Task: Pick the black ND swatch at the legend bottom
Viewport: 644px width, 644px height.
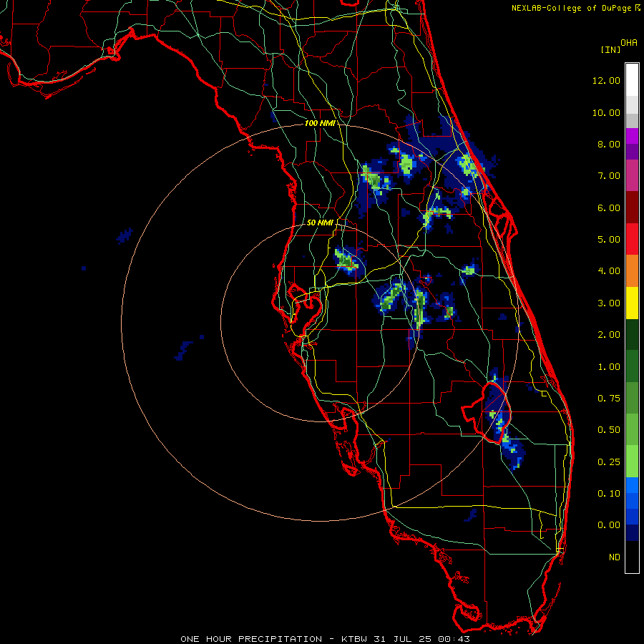Action: point(632,557)
